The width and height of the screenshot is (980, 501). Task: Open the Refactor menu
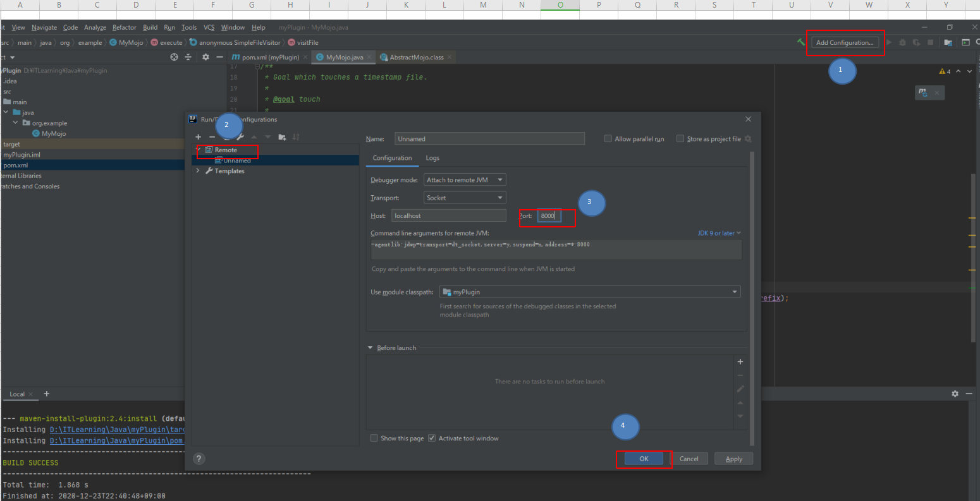pyautogui.click(x=124, y=27)
